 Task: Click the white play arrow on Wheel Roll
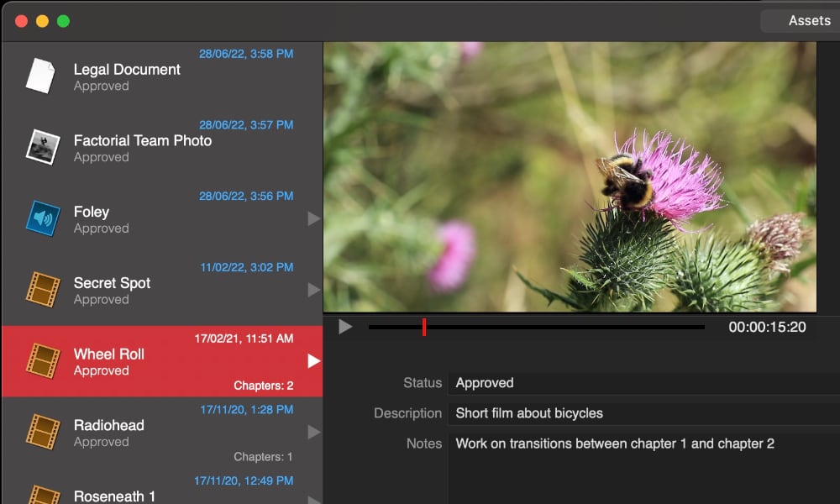coord(314,361)
